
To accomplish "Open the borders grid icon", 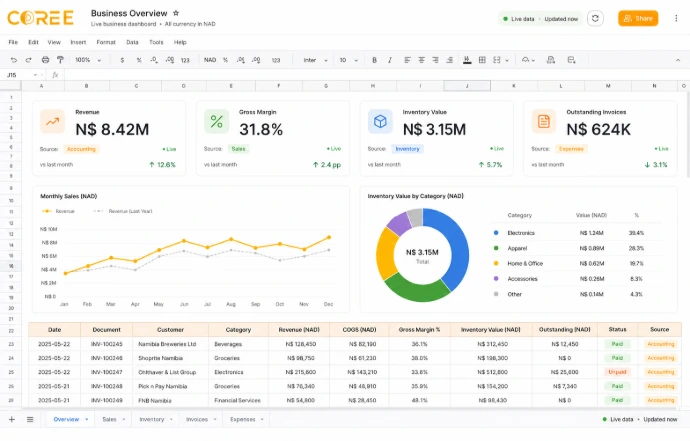I will 482,60.
